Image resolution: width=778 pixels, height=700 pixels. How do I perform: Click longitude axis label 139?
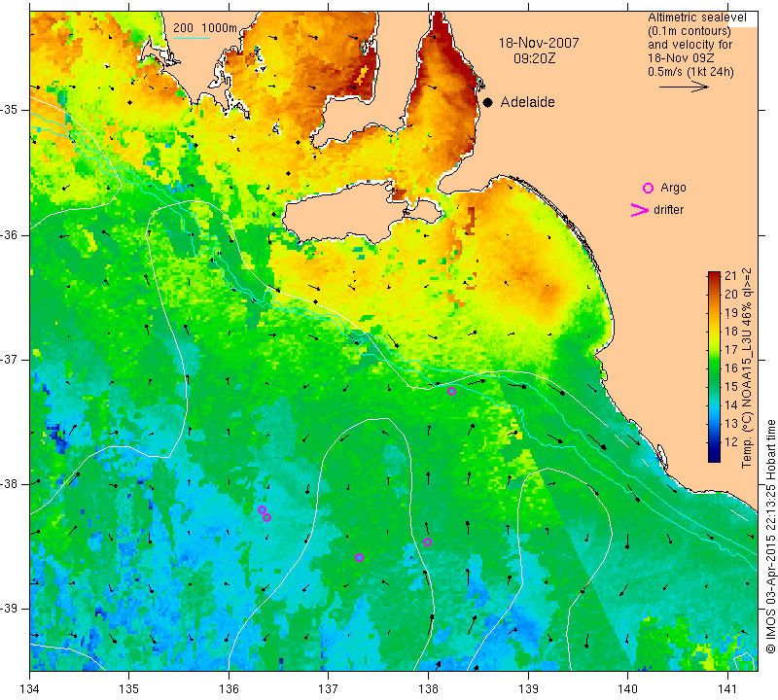coord(528,689)
